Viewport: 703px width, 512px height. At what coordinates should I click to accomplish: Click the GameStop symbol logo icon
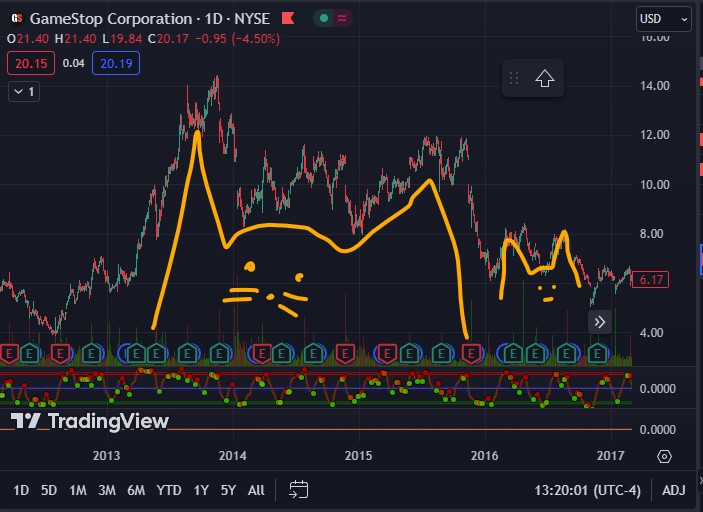pyautogui.click(x=16, y=19)
